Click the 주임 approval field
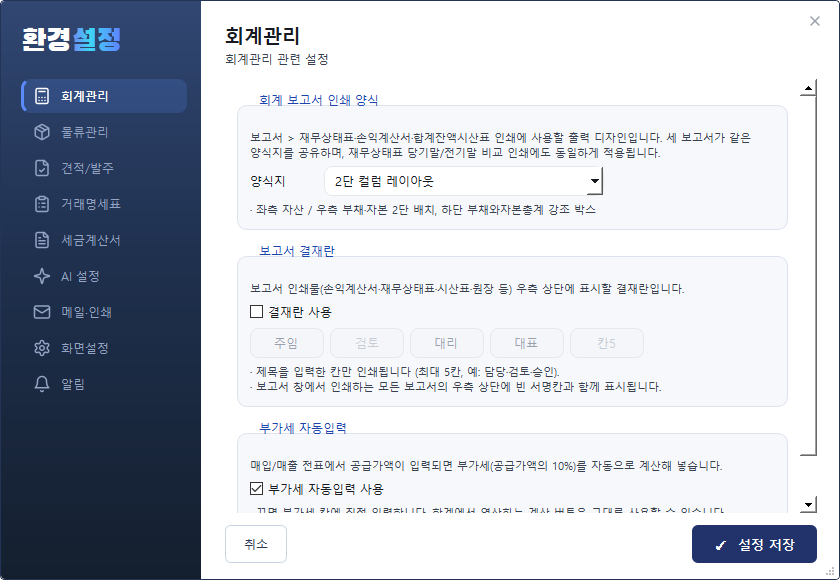Screen dimensions: 840x580 287,343
